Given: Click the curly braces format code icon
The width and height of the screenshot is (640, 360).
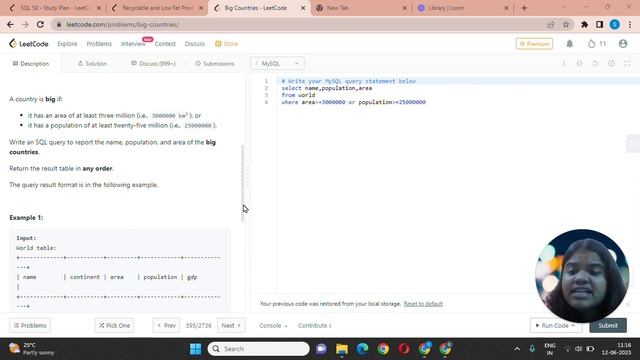Looking at the screenshot, I should 579,64.
